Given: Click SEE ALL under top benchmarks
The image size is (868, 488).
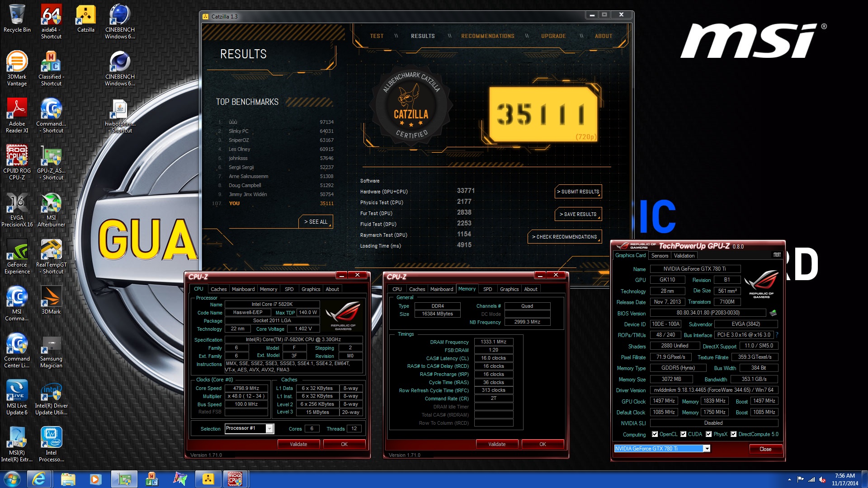Looking at the screenshot, I should (x=316, y=222).
